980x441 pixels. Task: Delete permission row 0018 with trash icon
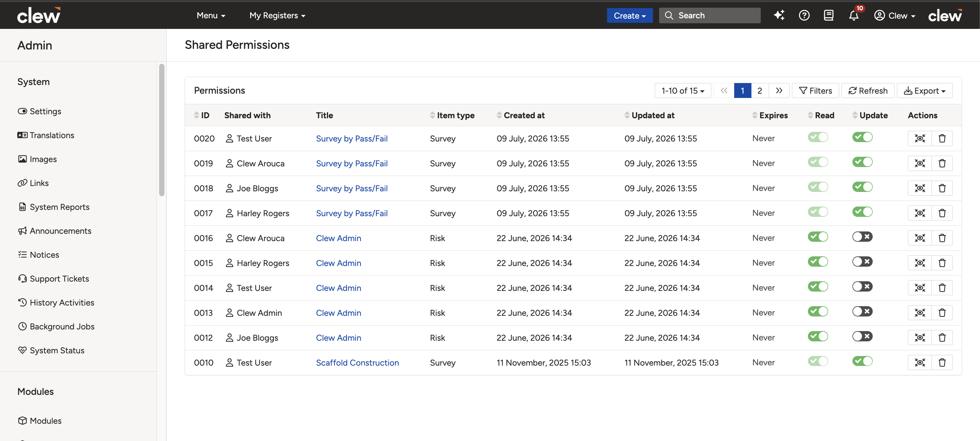pos(942,188)
